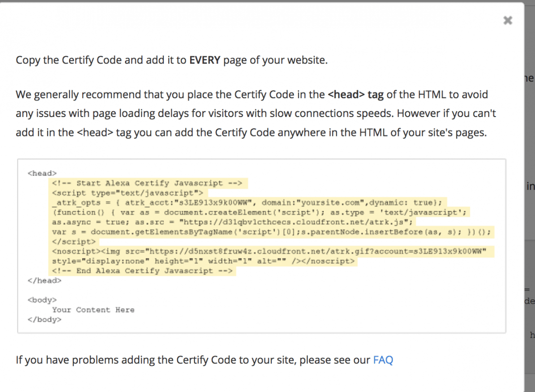Click the closing </script> tag line
Viewport: 535px width, 392px height.
74,242
